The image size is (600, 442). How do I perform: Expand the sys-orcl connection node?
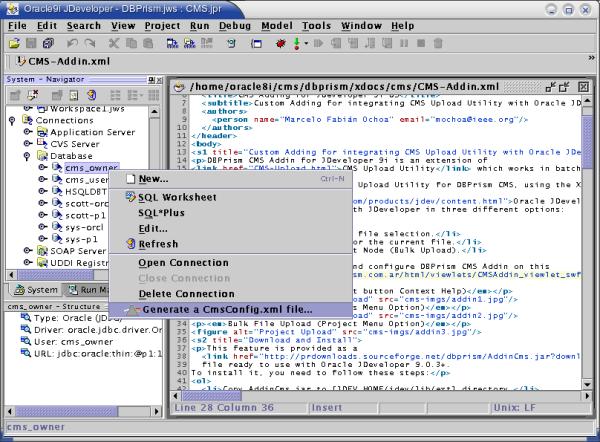point(42,227)
